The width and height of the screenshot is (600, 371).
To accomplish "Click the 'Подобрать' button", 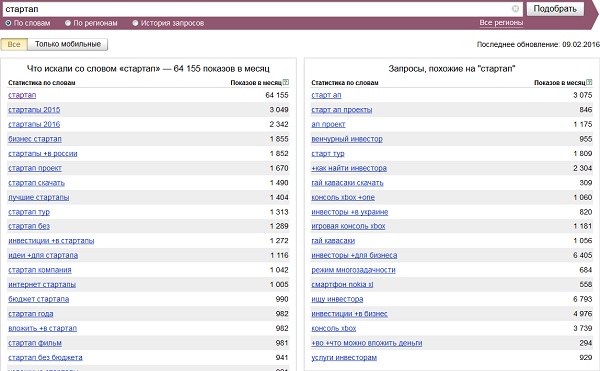I will [555, 9].
